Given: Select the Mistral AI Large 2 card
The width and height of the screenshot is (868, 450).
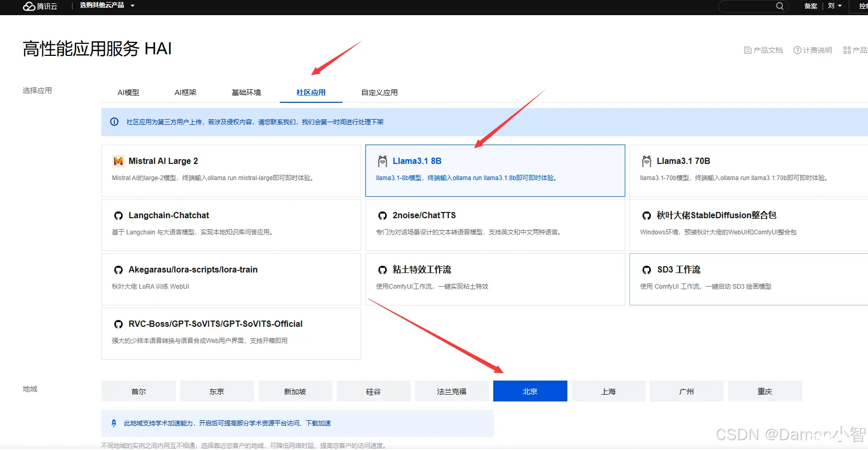Looking at the screenshot, I should pyautogui.click(x=231, y=171).
